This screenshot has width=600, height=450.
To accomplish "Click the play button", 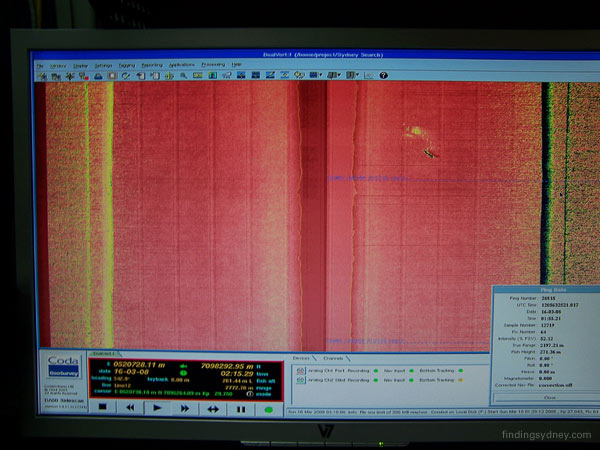I will coord(157,408).
